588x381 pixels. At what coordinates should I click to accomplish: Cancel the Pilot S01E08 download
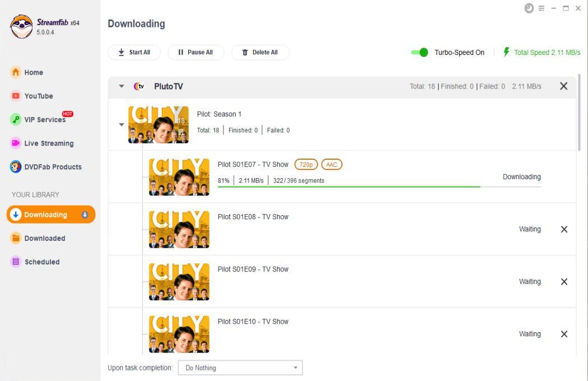click(564, 229)
